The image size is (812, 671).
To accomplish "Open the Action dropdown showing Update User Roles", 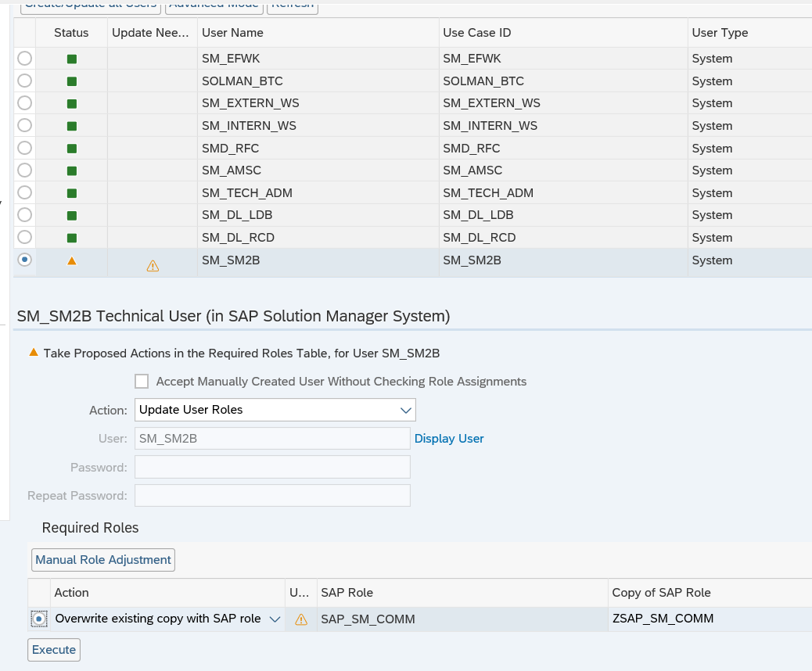I will click(275, 410).
